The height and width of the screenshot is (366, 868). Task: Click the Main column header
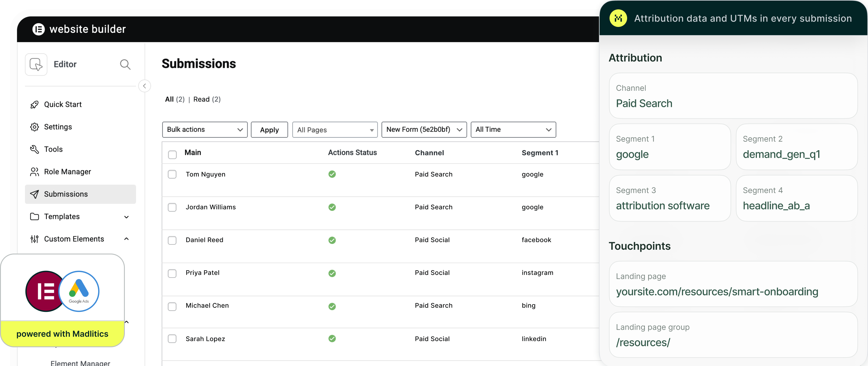[193, 153]
